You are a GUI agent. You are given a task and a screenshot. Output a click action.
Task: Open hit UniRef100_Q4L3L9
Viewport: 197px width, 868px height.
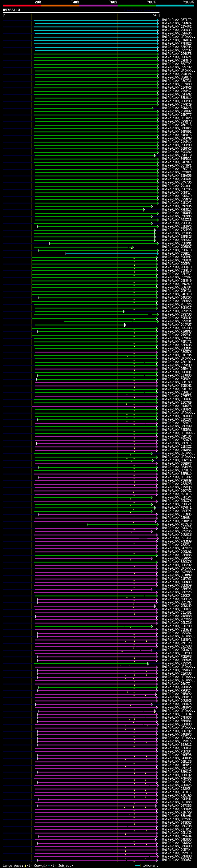pyautogui.click(x=176, y=294)
